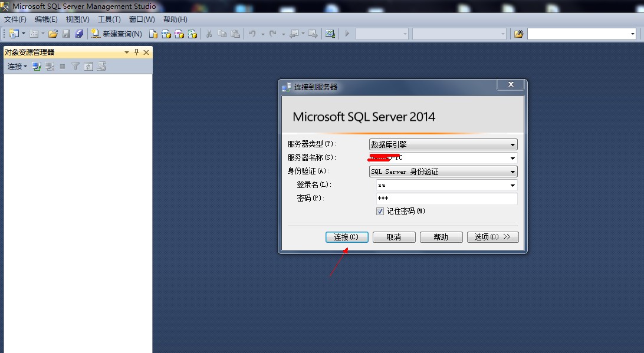Open the 工具(T) menu
This screenshot has width=644, height=353.
coord(109,19)
